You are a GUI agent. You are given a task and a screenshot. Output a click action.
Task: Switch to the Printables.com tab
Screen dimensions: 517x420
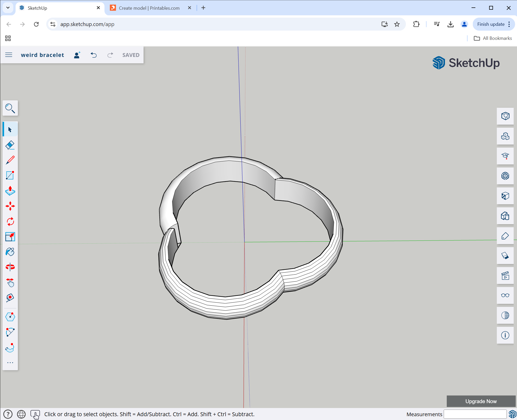pos(149,8)
